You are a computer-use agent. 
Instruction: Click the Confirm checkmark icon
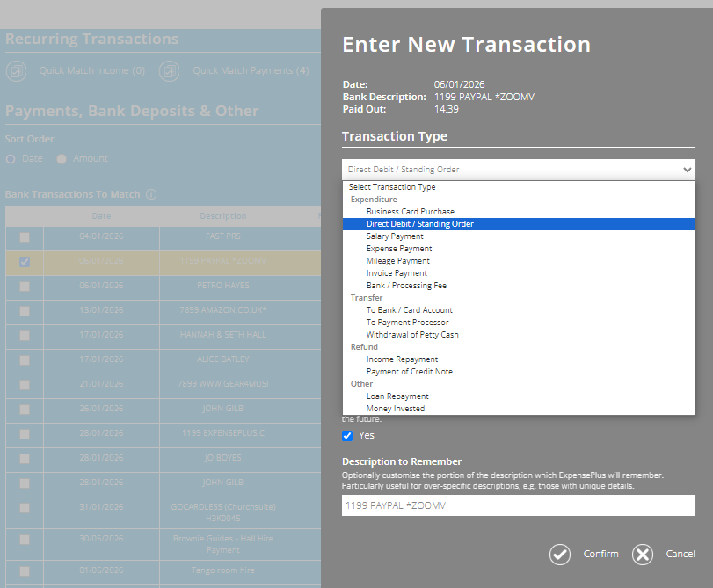560,555
